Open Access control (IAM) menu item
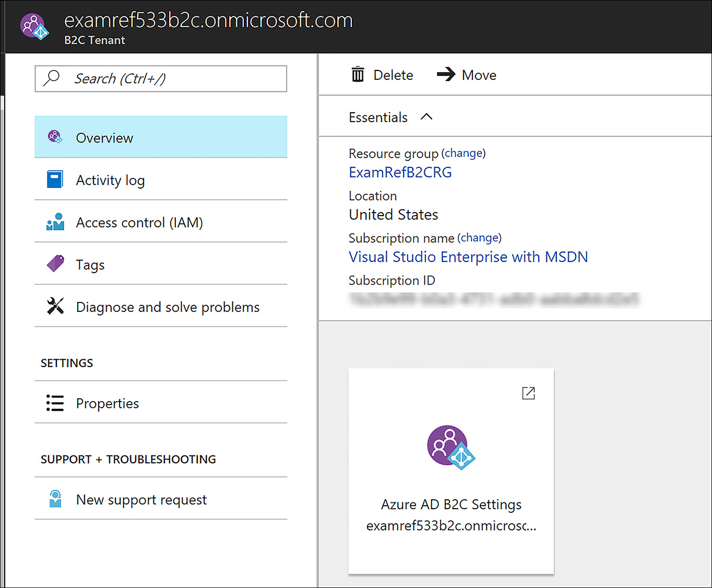Image resolution: width=712 pixels, height=588 pixels. (x=161, y=221)
